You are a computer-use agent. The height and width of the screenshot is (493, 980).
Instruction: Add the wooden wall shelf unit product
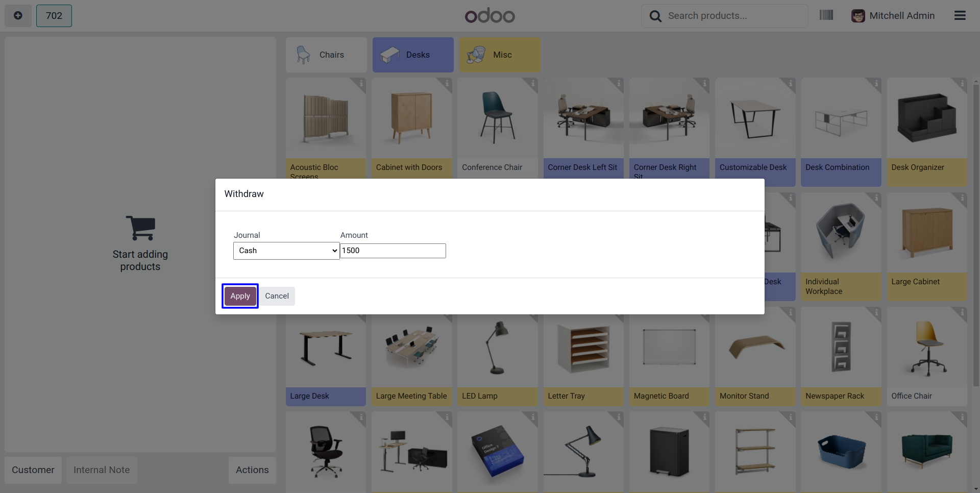click(x=755, y=452)
